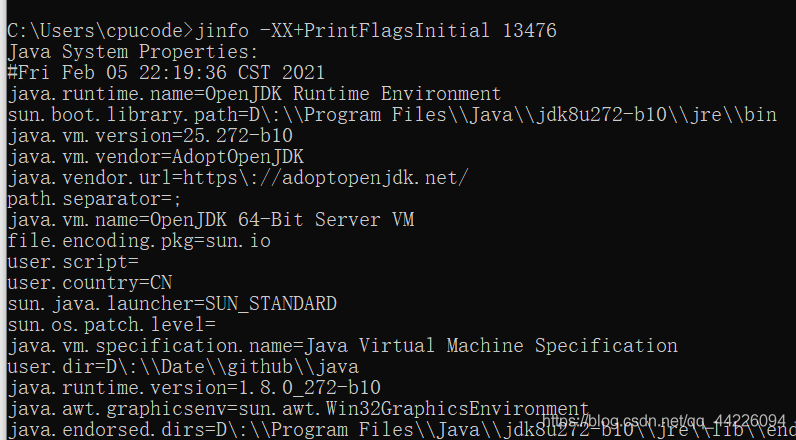796x440 pixels.
Task: Click the file.encoding.pkg=sun.io line
Action: click(138, 240)
